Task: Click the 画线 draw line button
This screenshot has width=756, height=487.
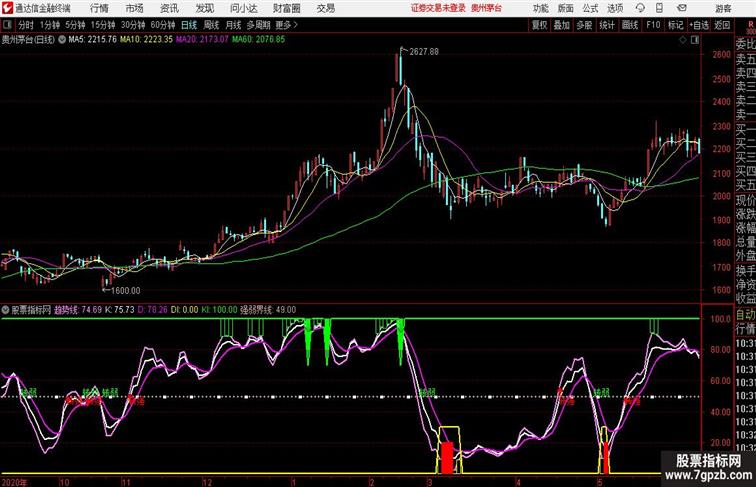Action: (630, 25)
